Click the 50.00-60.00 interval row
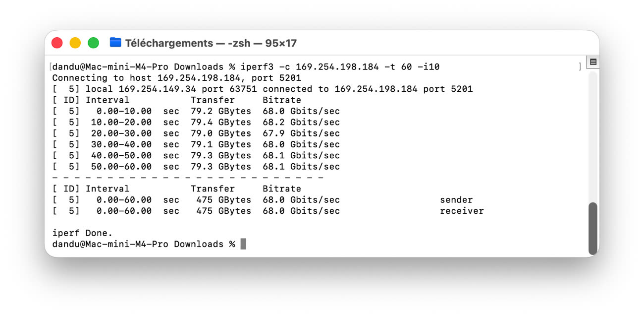 point(121,167)
